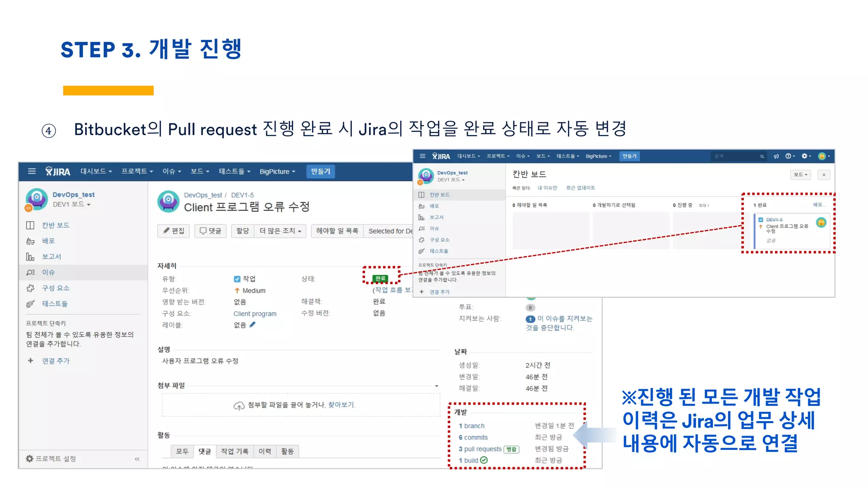Click the 작업 issue type checkbox icon in details
Screen dimensions: 868x488
pos(237,279)
